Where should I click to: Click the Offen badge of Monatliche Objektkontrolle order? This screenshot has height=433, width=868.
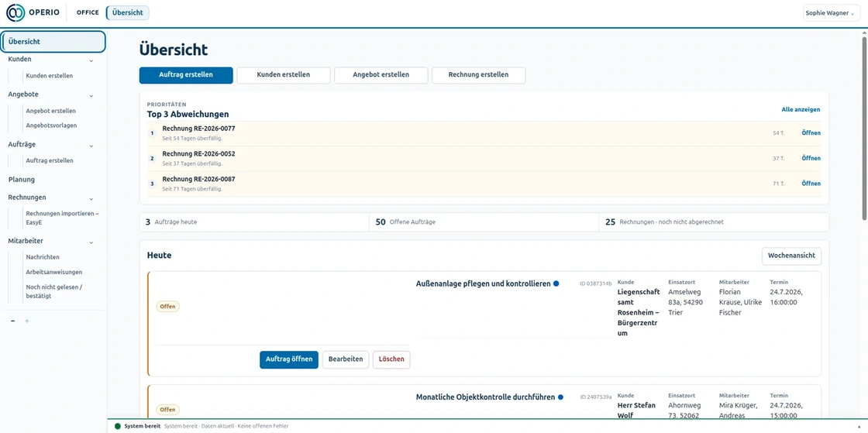[x=167, y=410]
